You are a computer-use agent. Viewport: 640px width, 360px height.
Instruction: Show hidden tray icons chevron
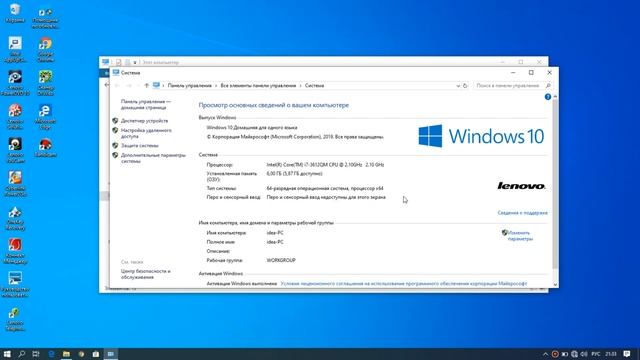[x=545, y=354]
